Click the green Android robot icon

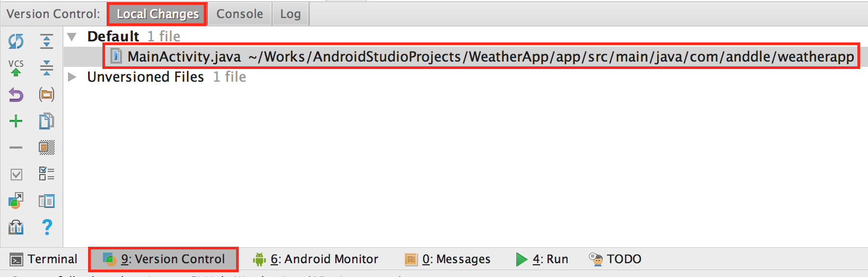pyautogui.click(x=259, y=259)
